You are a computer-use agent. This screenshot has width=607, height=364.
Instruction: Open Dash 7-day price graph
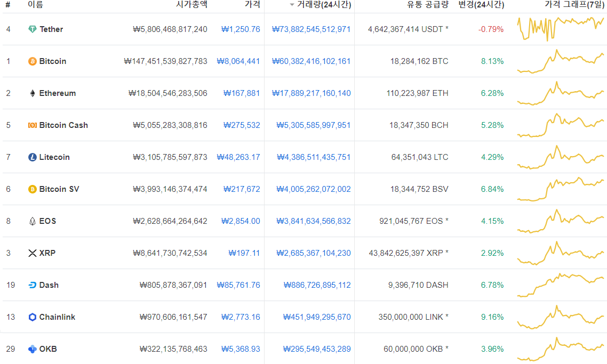(x=561, y=285)
